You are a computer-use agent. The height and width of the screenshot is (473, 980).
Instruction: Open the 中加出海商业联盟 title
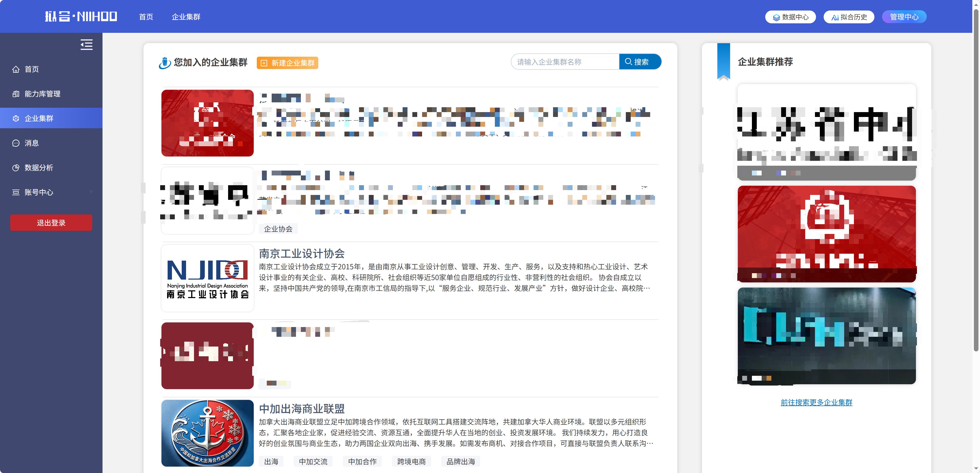tap(302, 409)
